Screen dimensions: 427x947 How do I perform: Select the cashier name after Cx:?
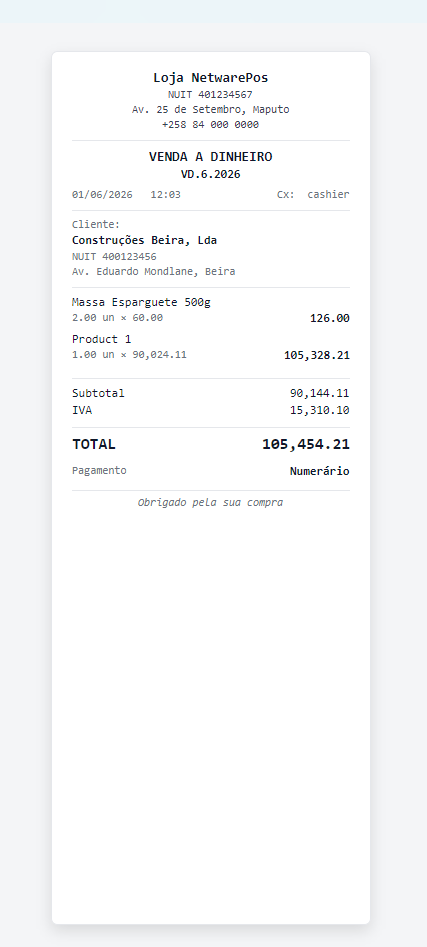[x=328, y=194]
